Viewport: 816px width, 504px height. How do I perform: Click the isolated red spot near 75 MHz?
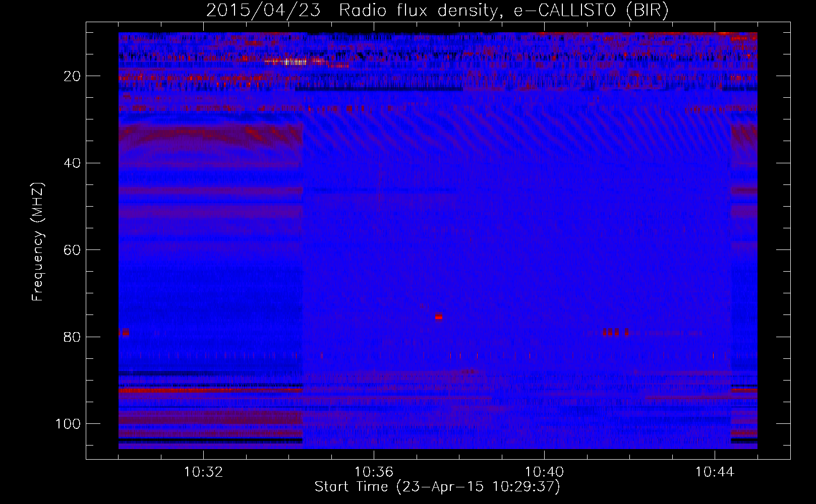pos(439,317)
